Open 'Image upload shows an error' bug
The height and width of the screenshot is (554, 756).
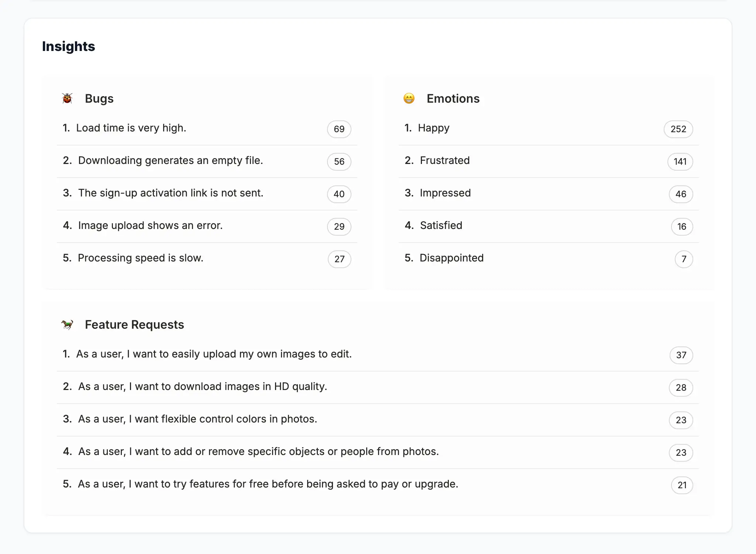click(207, 226)
